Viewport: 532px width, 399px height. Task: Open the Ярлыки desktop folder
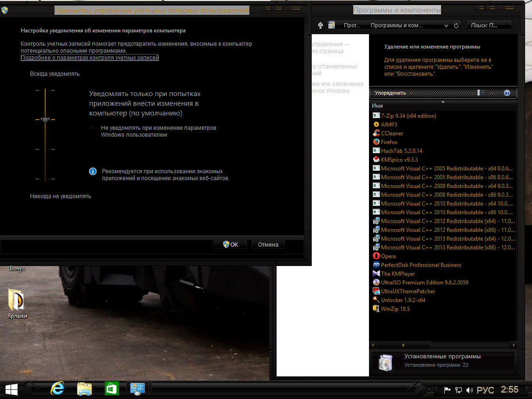tap(17, 304)
